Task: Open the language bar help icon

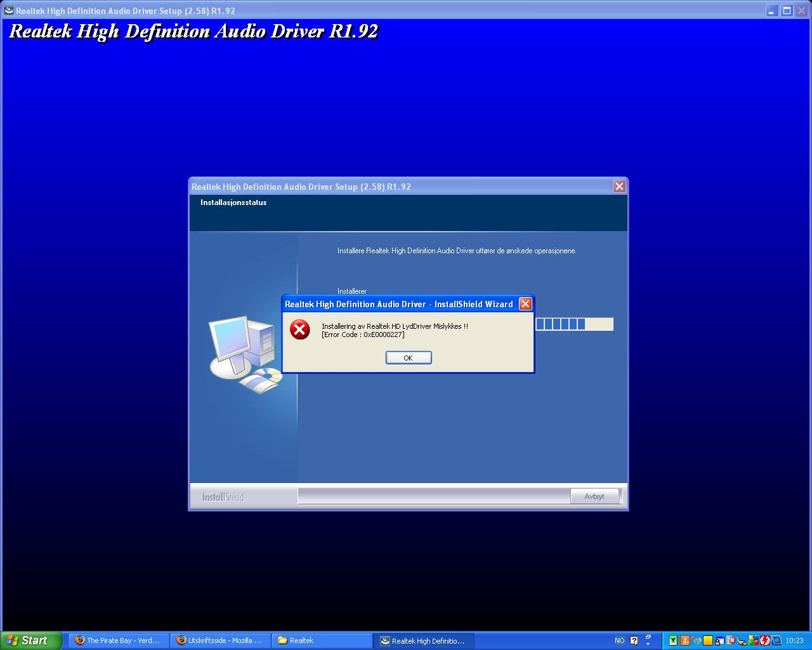Action: 634,640
